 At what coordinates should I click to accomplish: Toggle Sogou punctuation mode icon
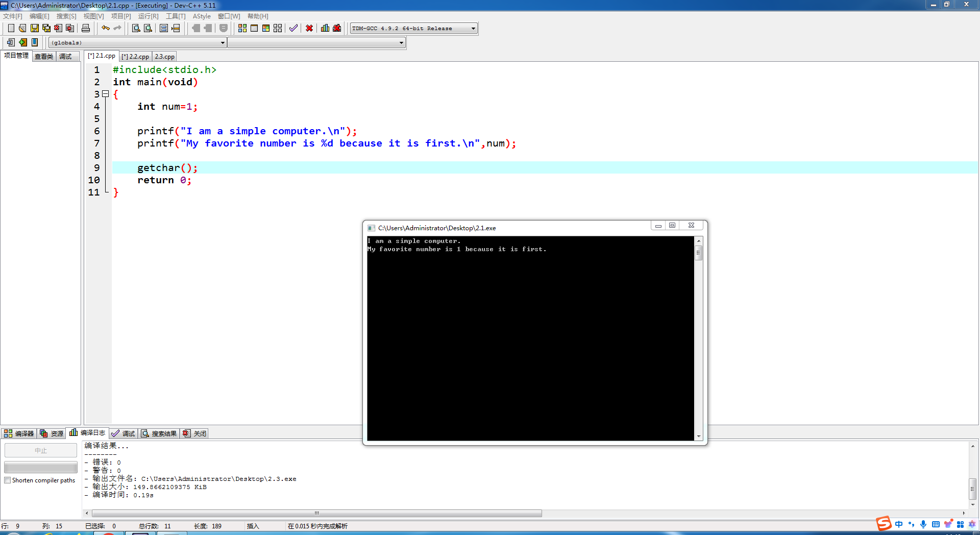[x=911, y=524]
